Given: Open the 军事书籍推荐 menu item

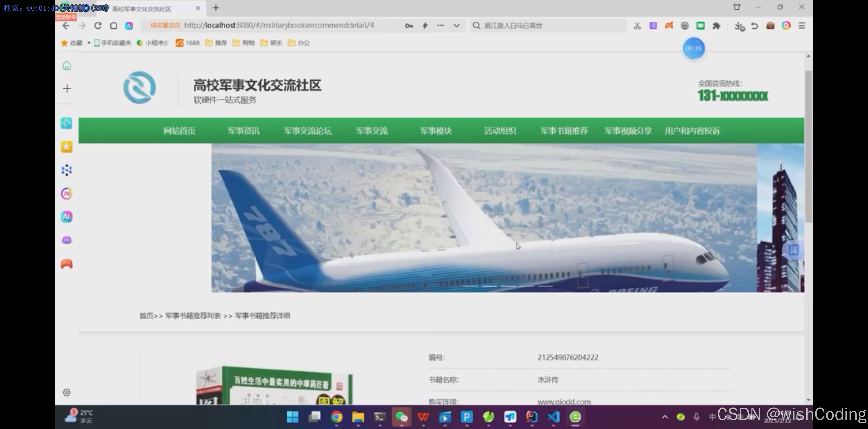Looking at the screenshot, I should [x=565, y=131].
